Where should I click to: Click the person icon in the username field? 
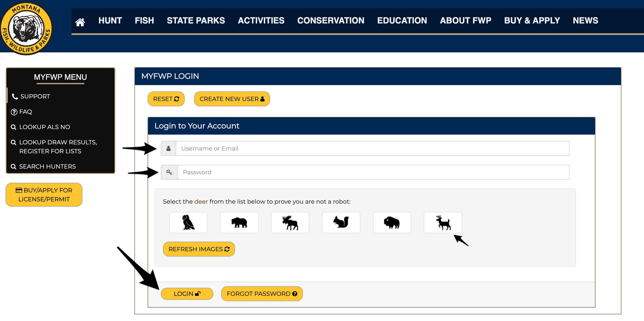point(169,148)
